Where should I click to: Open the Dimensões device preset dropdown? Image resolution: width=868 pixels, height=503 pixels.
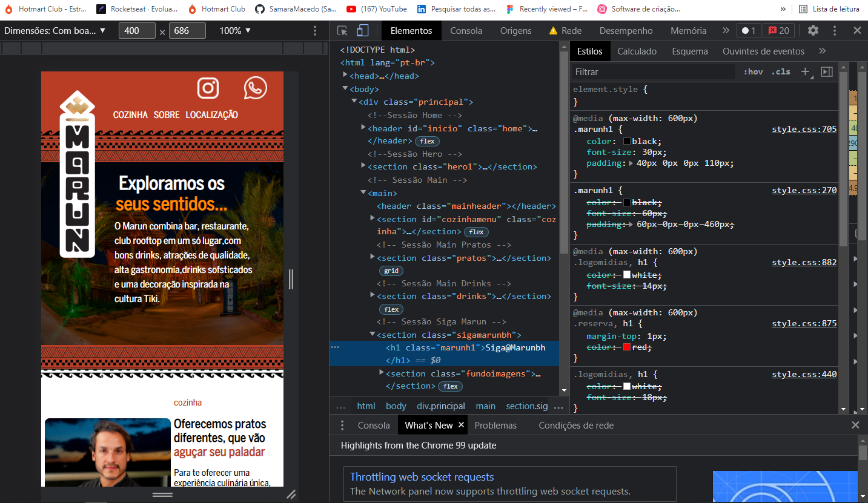(55, 30)
